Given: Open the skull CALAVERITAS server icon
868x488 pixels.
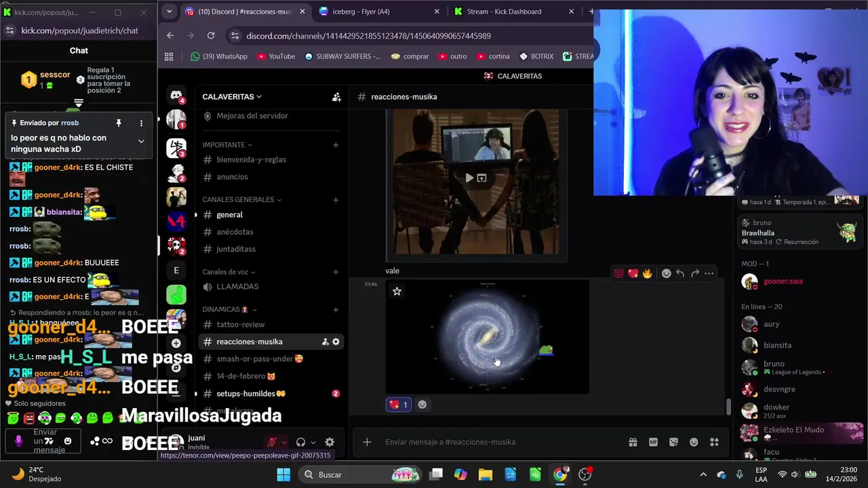Looking at the screenshot, I should 176,245.
